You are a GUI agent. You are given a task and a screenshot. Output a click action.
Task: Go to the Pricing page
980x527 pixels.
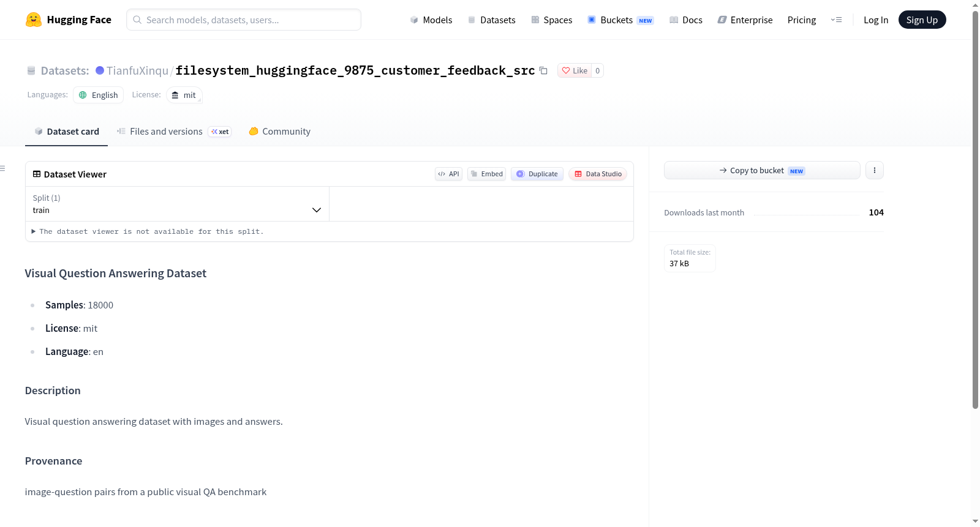point(802,20)
